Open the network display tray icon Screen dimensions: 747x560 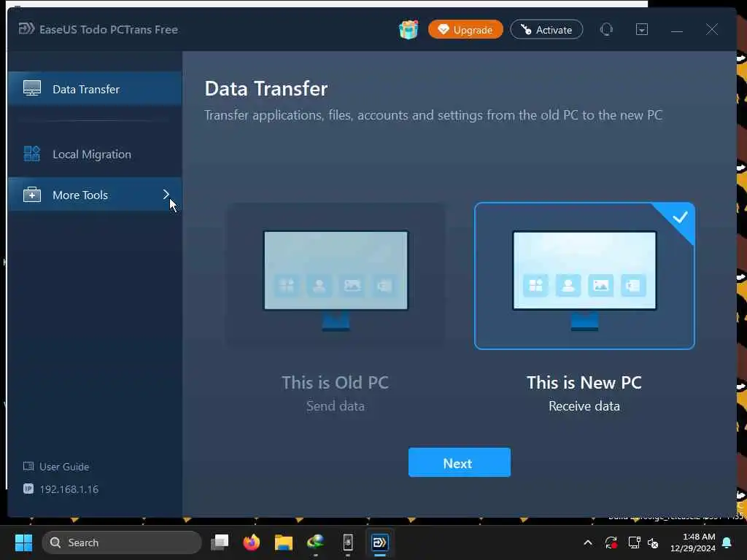634,542
